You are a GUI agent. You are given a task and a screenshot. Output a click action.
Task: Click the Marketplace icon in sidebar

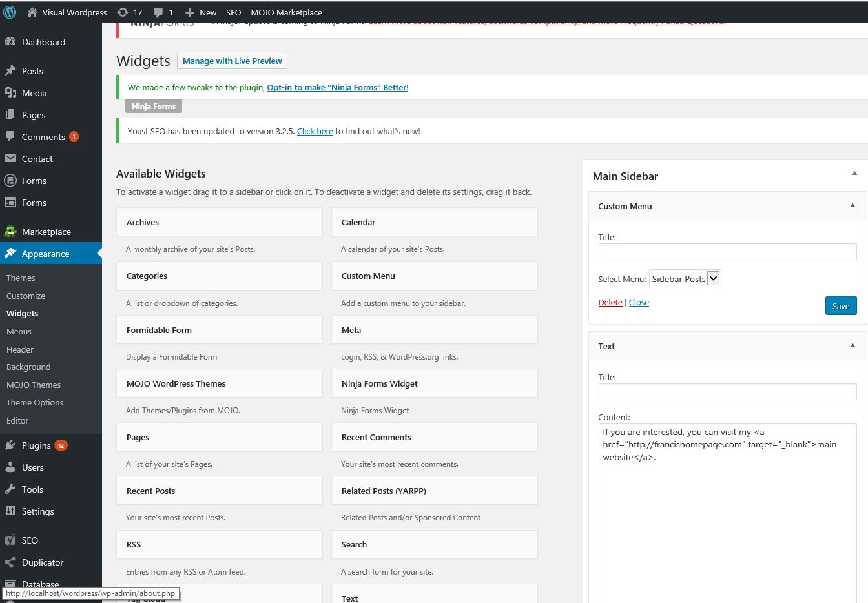click(x=10, y=232)
